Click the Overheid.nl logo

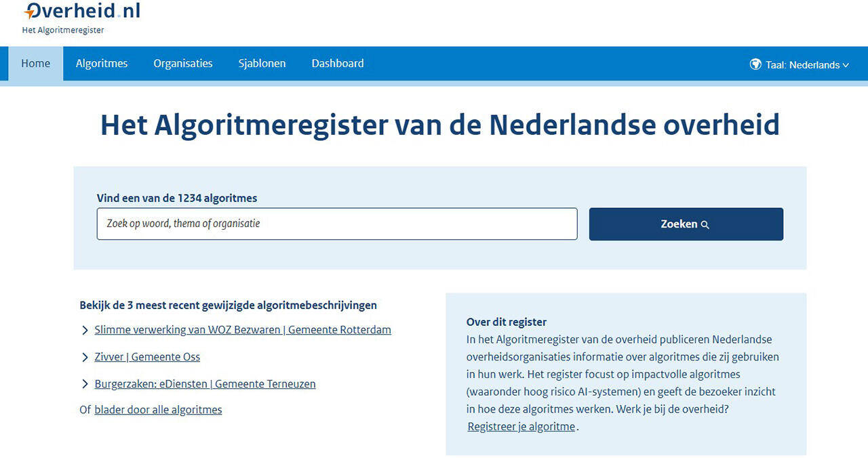81,12
